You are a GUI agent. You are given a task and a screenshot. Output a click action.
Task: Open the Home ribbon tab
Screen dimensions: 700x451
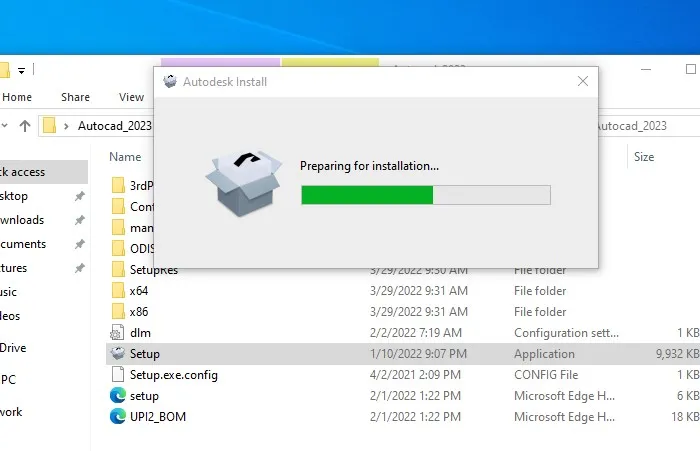pos(17,97)
